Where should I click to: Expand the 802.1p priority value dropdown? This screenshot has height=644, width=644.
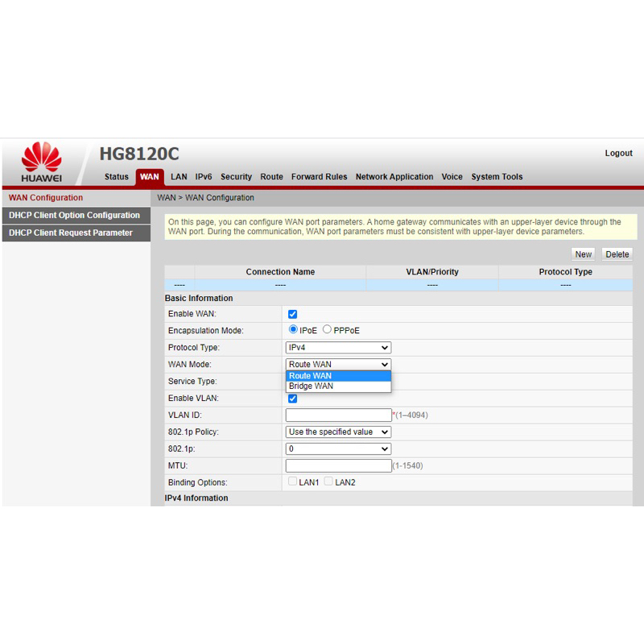click(338, 449)
